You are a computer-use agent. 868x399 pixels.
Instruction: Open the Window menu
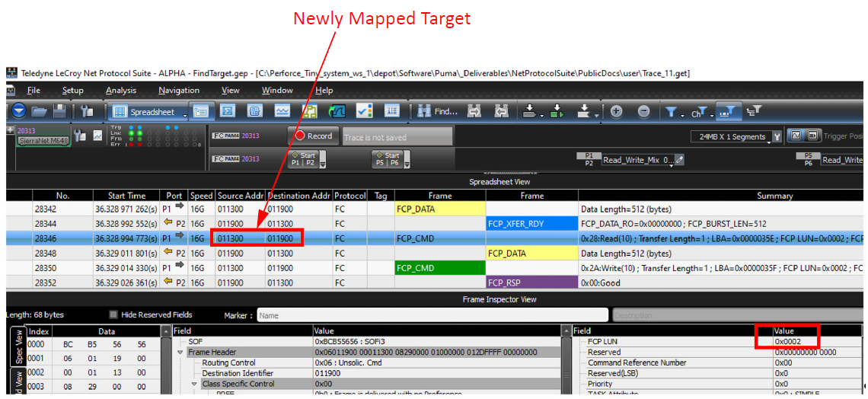point(277,90)
